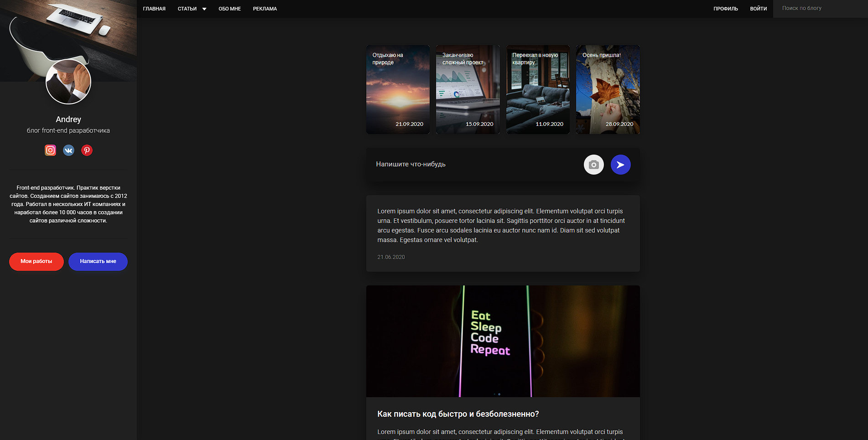The width and height of the screenshot is (868, 440).
Task: Open the РЕКЛАМА page
Action: (x=265, y=9)
